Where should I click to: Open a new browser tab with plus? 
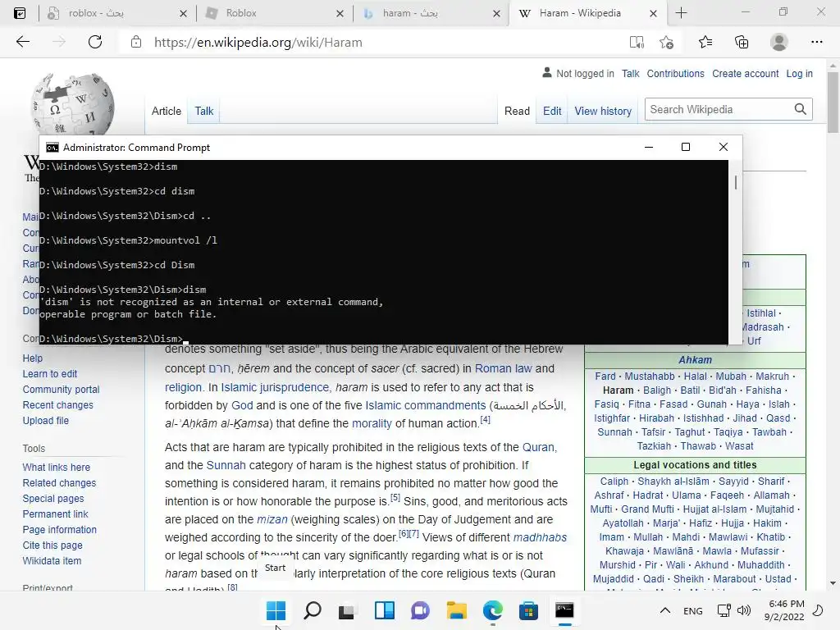click(x=681, y=13)
